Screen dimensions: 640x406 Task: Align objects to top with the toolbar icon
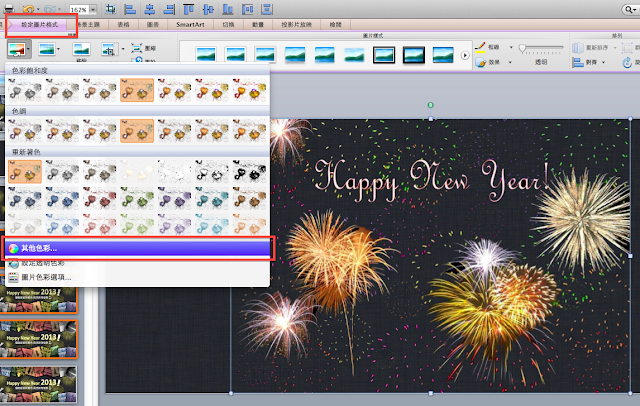189,9
